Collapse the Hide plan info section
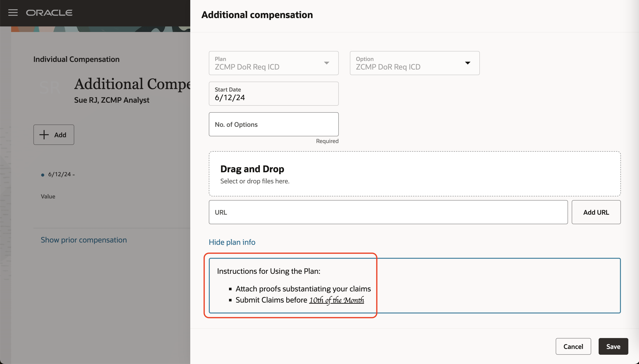 (x=232, y=242)
